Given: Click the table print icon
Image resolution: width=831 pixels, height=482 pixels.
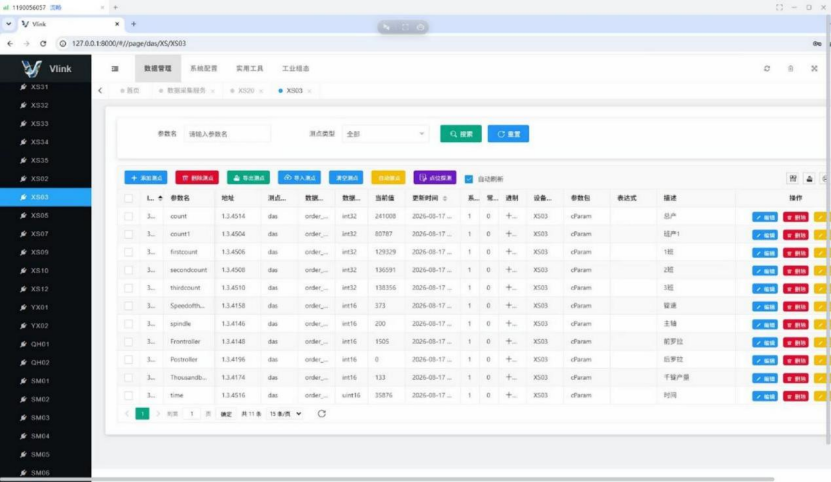Looking at the screenshot, I should point(809,179).
